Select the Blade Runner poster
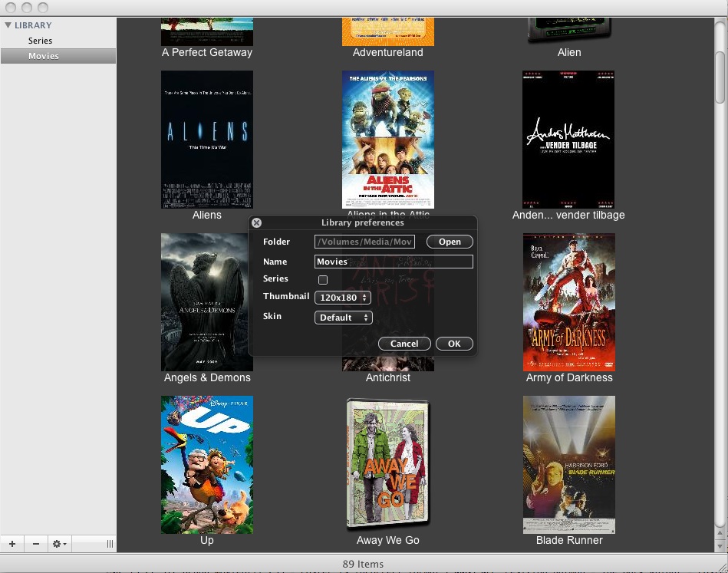 click(568, 464)
